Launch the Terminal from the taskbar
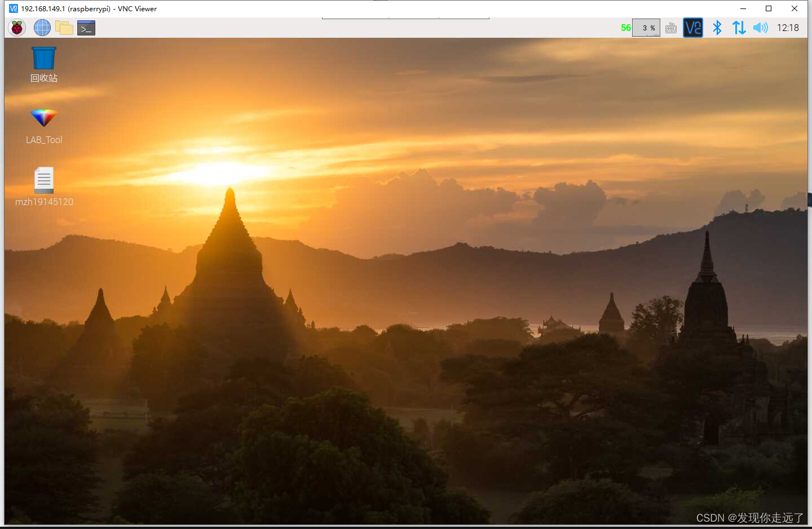The height and width of the screenshot is (529, 812). 86,28
